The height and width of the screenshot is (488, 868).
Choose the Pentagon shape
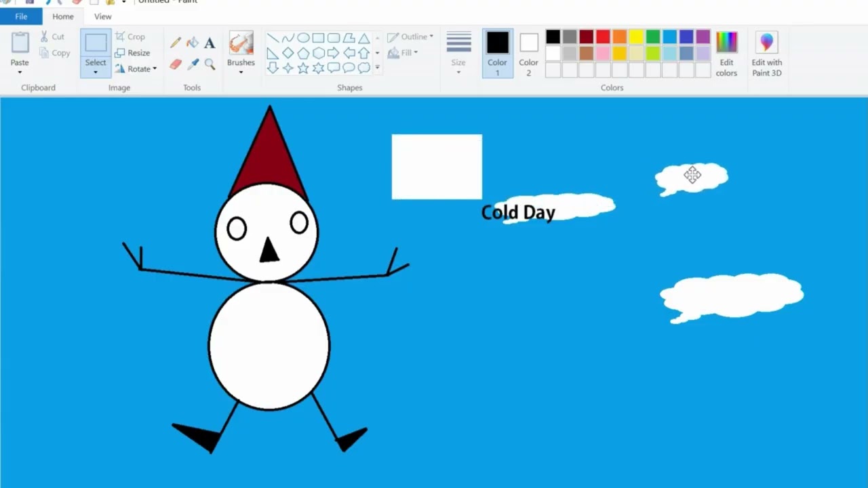click(303, 53)
